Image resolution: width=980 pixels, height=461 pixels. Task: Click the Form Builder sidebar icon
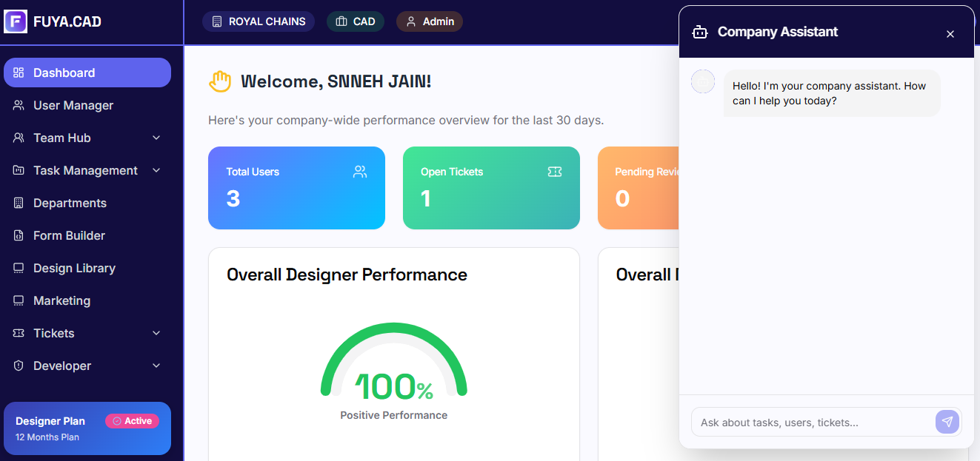[x=19, y=235]
